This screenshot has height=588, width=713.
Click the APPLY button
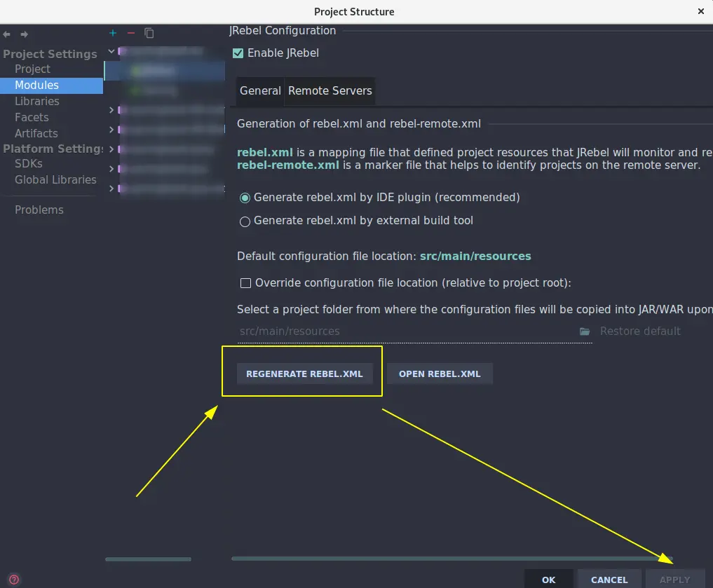coord(675,580)
